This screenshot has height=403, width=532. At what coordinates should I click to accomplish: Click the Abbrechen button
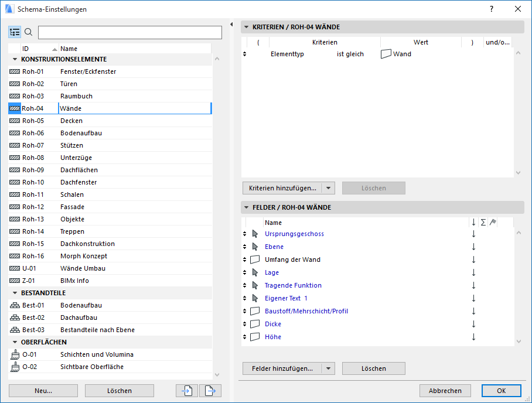(445, 391)
